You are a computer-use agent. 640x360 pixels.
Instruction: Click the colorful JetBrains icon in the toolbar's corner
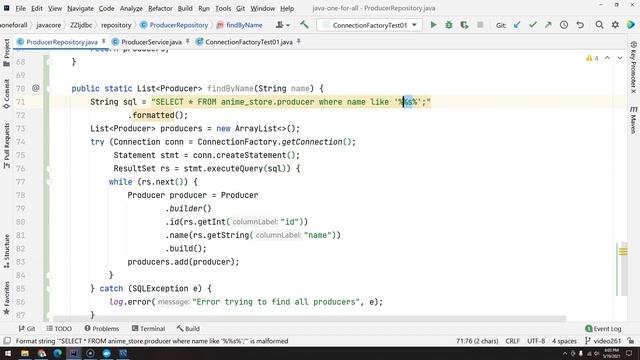tap(631, 25)
